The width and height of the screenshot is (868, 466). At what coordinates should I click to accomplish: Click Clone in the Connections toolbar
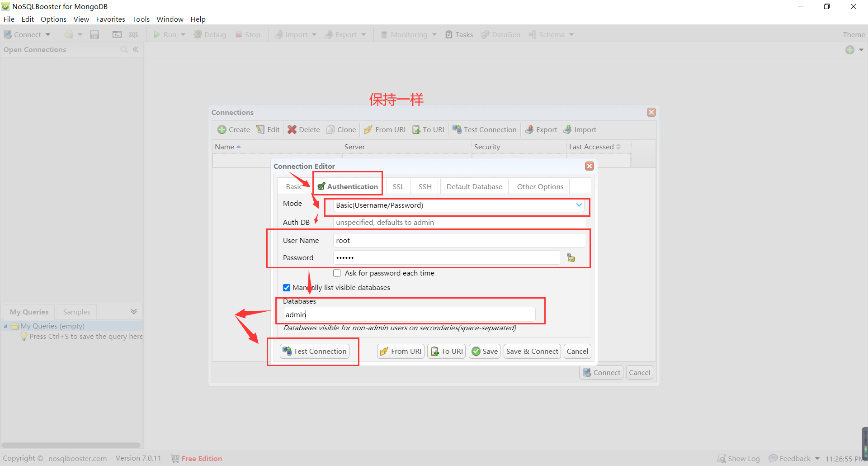[x=341, y=129]
